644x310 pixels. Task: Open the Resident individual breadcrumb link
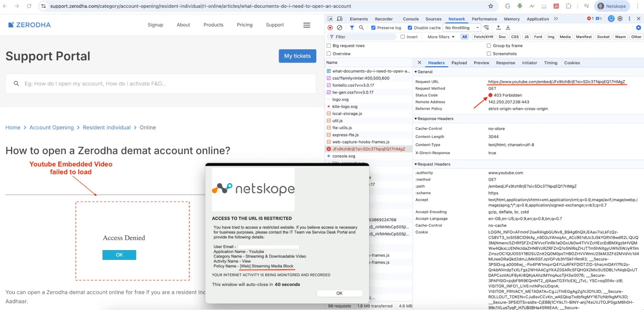(107, 127)
